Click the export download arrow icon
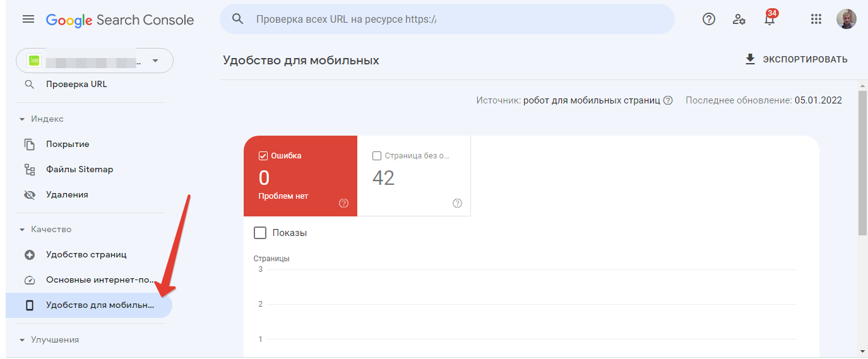 750,59
